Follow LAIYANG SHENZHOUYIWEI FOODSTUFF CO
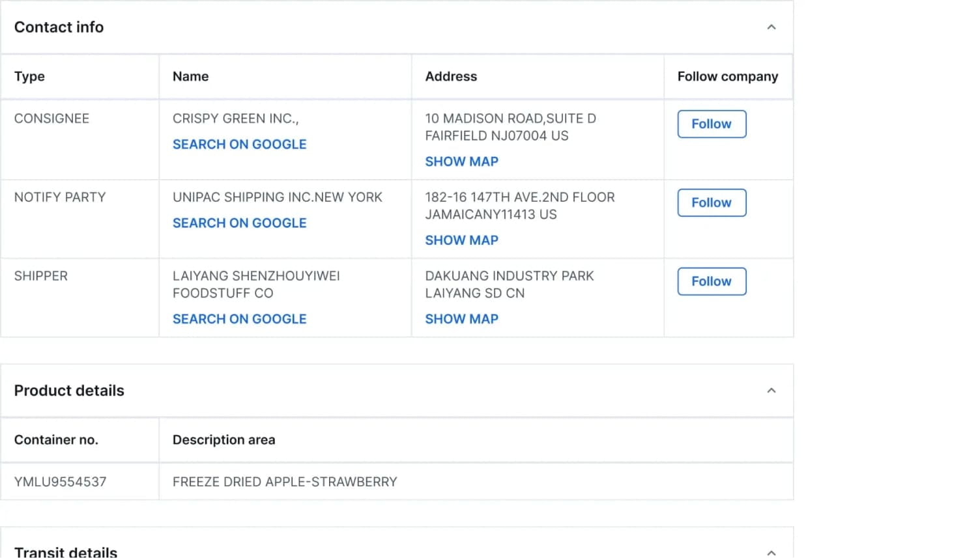980x558 pixels. click(711, 281)
